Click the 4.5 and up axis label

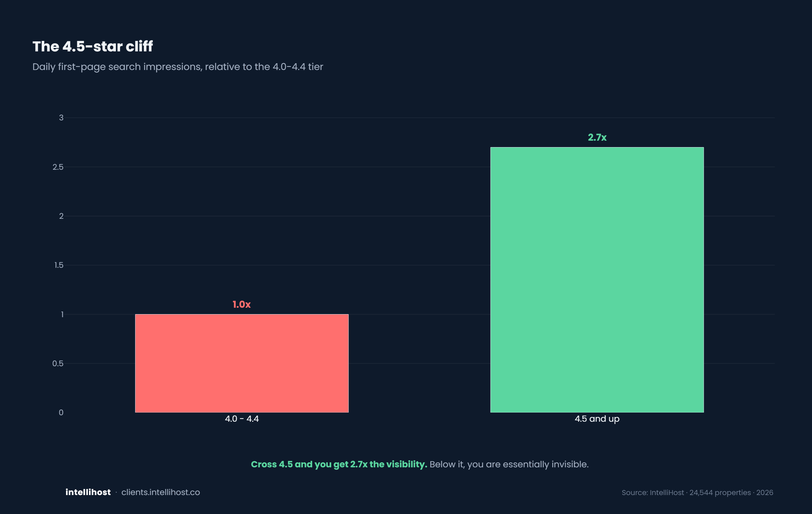[597, 419]
